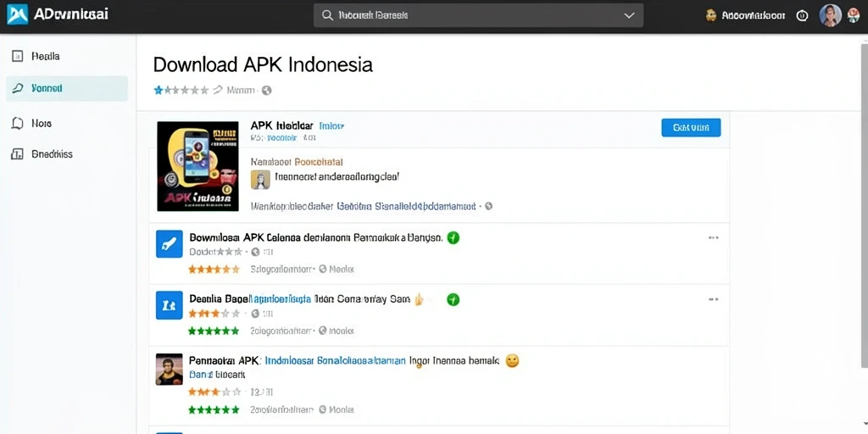Viewport: 868px width, 434px height.
Task: Click the Bnadhiss sidebar chart icon
Action: [x=17, y=154]
